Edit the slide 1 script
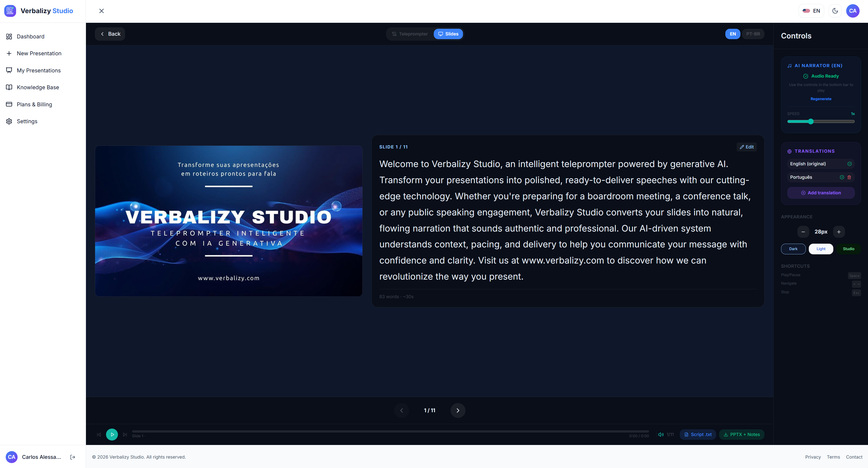The height and width of the screenshot is (468, 868). click(x=747, y=147)
